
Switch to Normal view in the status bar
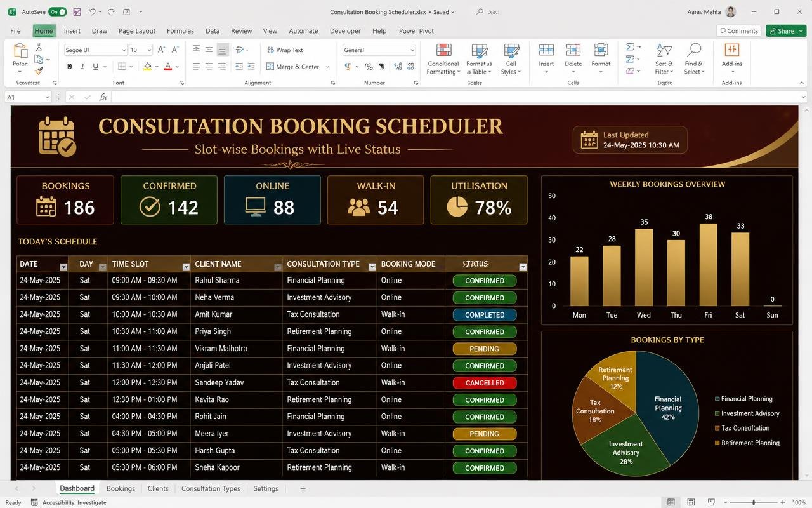(671, 502)
